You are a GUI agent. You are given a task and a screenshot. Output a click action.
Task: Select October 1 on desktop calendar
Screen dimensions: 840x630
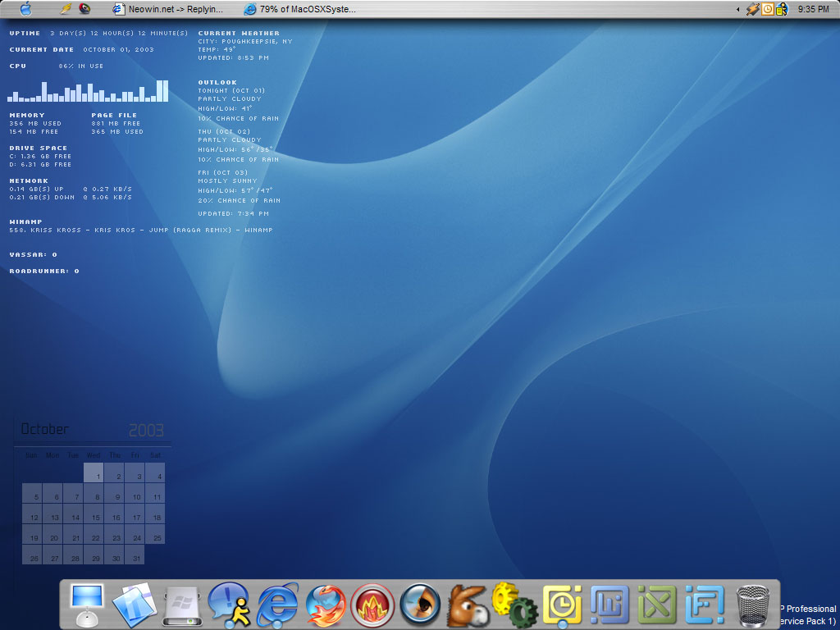[94, 473]
